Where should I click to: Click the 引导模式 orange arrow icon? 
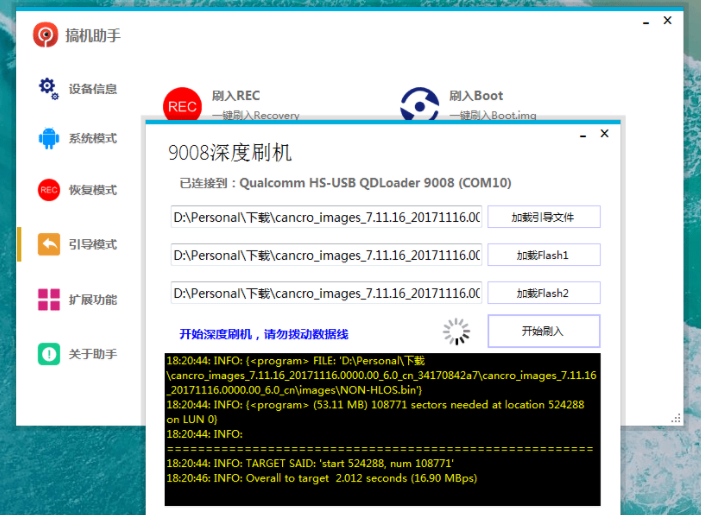[48, 244]
